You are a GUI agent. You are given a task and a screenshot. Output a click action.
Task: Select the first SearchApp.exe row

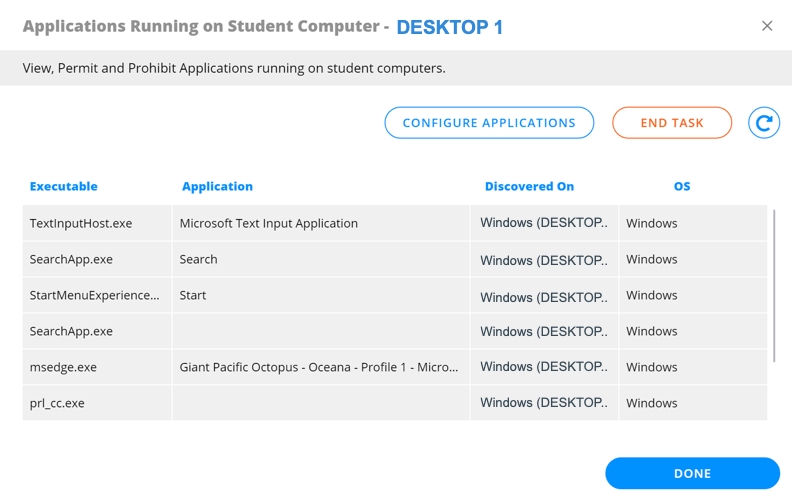tap(71, 259)
